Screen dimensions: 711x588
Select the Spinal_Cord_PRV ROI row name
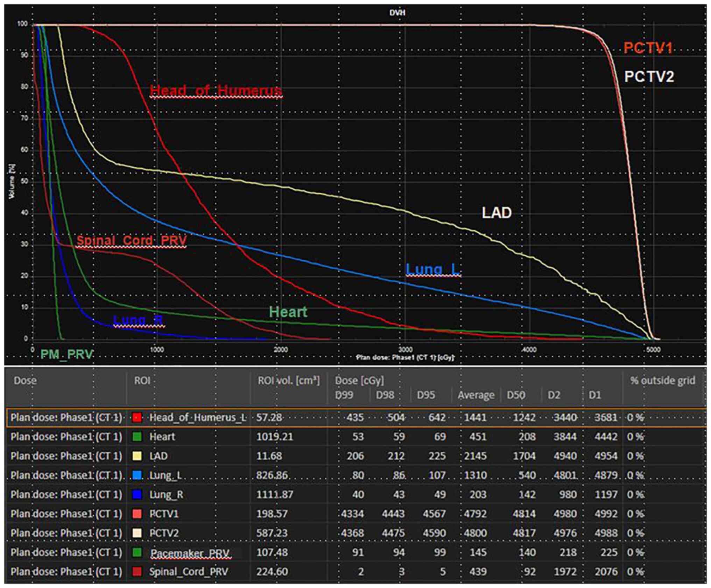189,572
